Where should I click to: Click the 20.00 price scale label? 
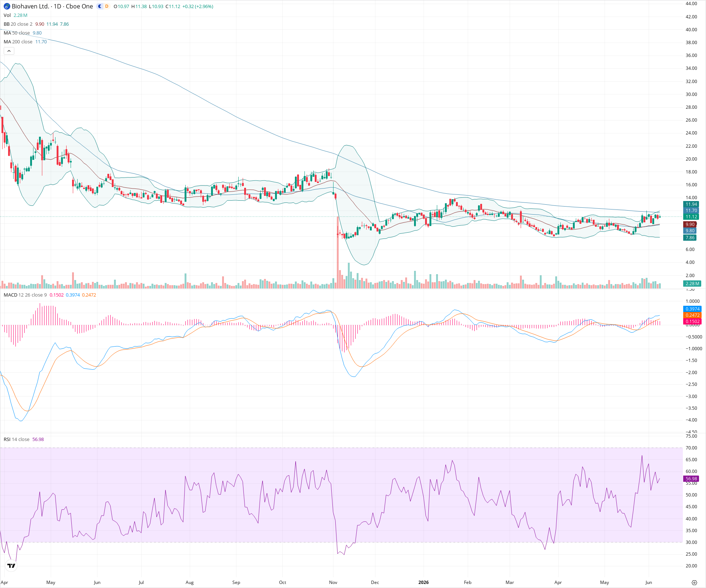coord(691,159)
